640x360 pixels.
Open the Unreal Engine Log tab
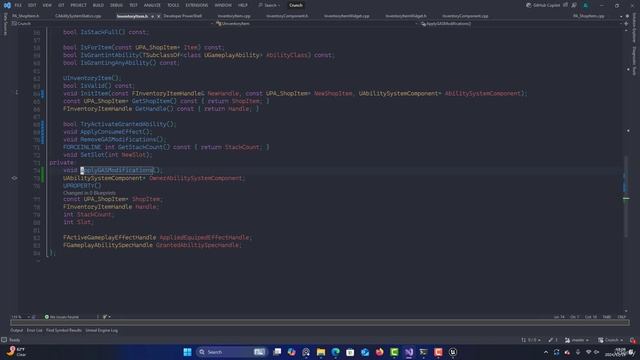coord(102,330)
